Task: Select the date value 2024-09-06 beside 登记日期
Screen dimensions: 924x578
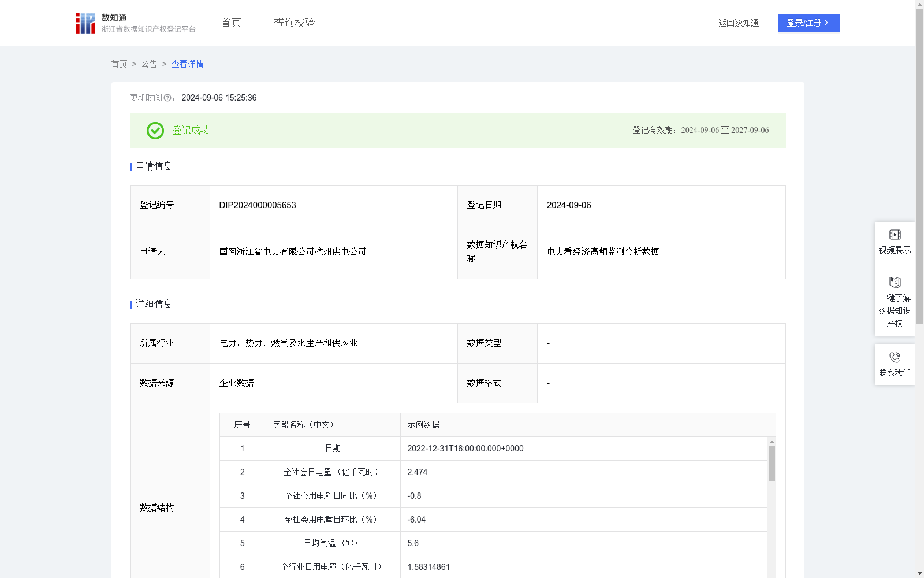Action: tap(569, 205)
